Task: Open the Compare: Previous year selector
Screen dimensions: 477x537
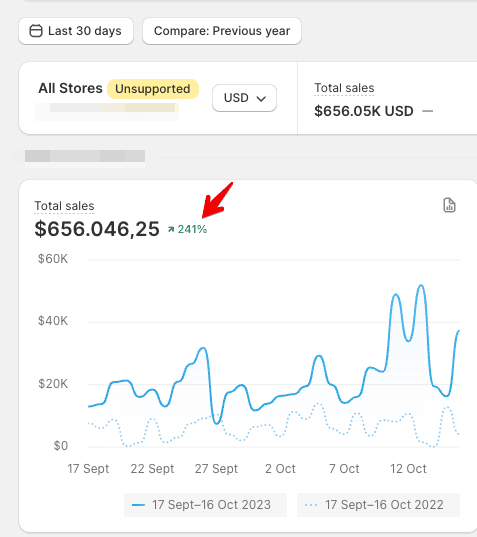Action: (x=222, y=31)
